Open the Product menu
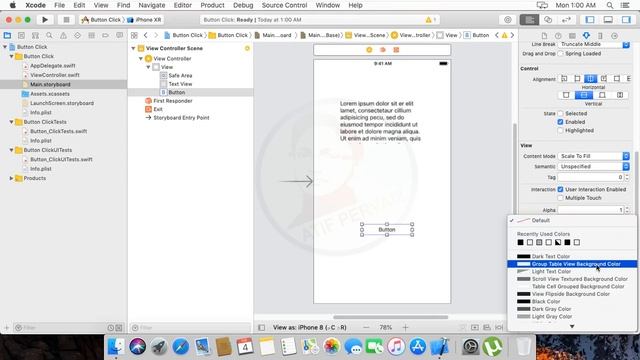Screen dimensions: 640x360 point(212,5)
